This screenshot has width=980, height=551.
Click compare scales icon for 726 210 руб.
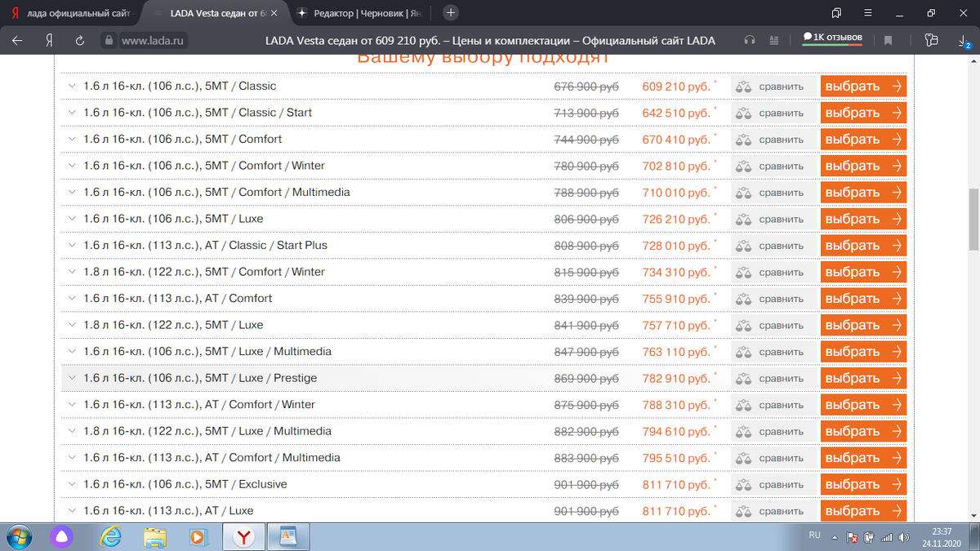[x=743, y=219]
